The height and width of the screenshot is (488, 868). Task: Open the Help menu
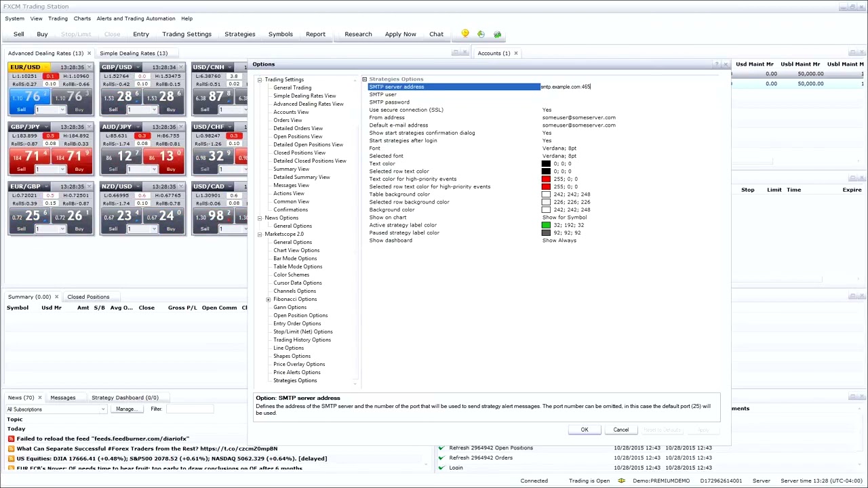click(186, 18)
